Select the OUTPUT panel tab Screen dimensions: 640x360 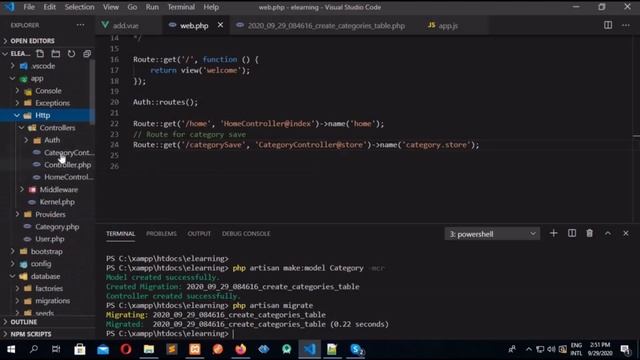click(x=199, y=233)
